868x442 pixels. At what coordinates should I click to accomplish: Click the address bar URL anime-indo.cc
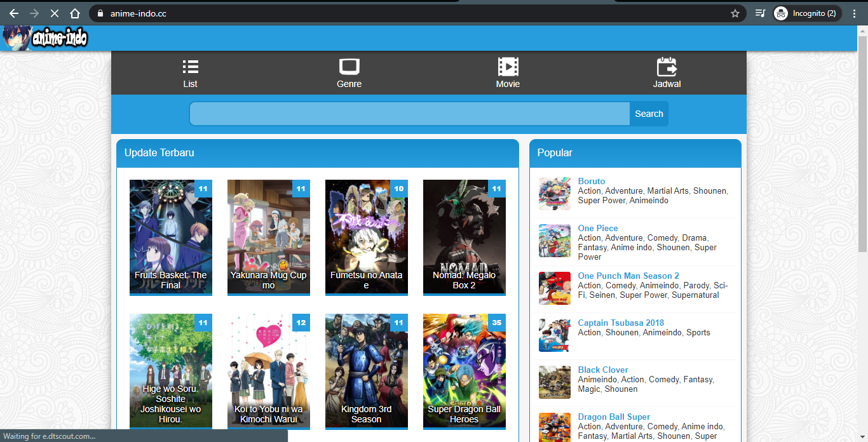(139, 13)
